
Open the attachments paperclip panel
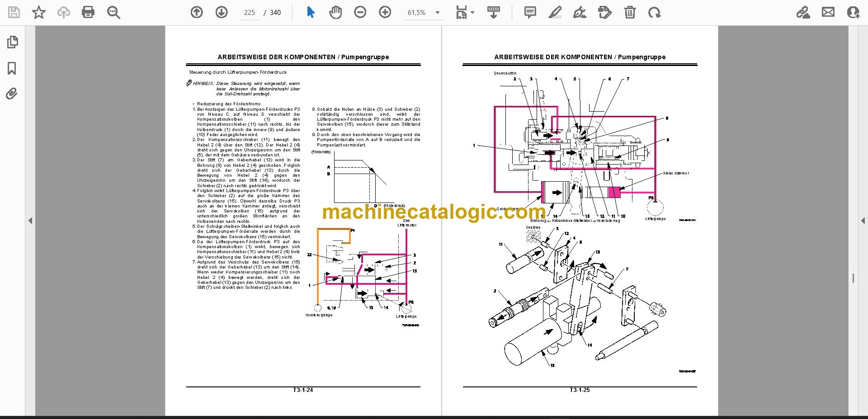[12, 94]
